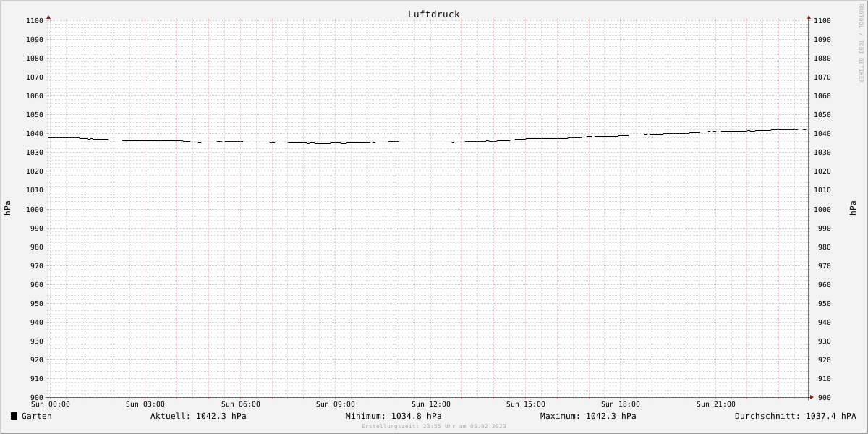Click '1050' on the left pressure axis
The height and width of the screenshot is (434, 868).
[x=35, y=115]
